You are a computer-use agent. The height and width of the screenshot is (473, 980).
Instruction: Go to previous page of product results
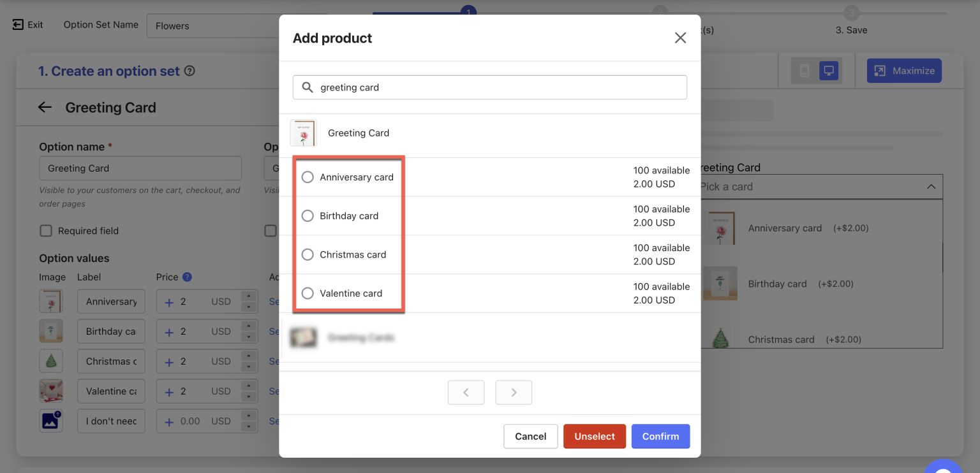pyautogui.click(x=466, y=393)
